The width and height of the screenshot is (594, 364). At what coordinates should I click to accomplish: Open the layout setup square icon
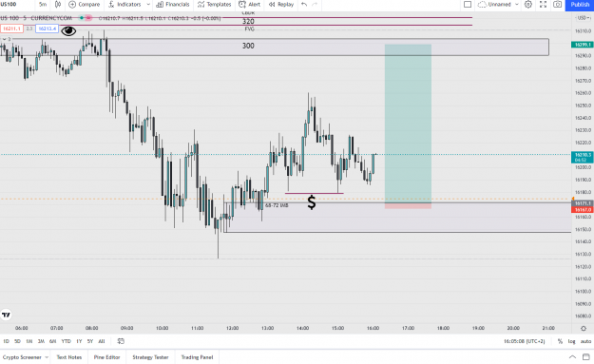point(468,5)
